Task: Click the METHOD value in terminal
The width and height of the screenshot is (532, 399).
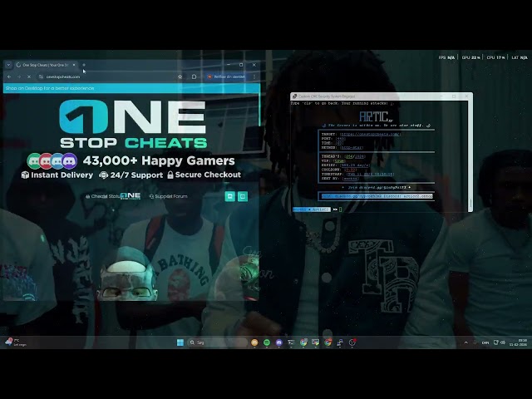Action: (352, 148)
